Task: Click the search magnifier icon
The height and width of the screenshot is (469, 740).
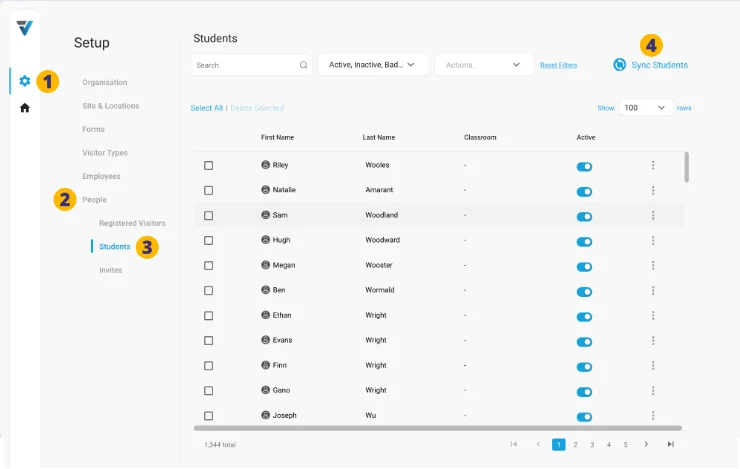Action: [x=304, y=65]
